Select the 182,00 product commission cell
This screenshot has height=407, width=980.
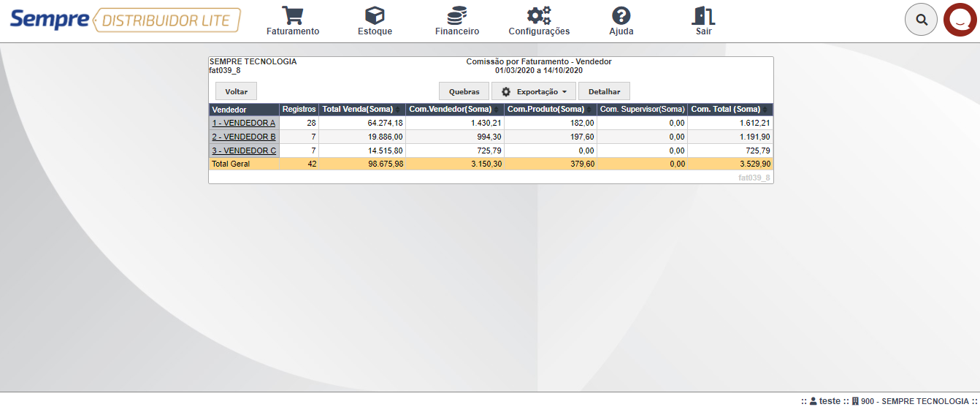pos(551,123)
